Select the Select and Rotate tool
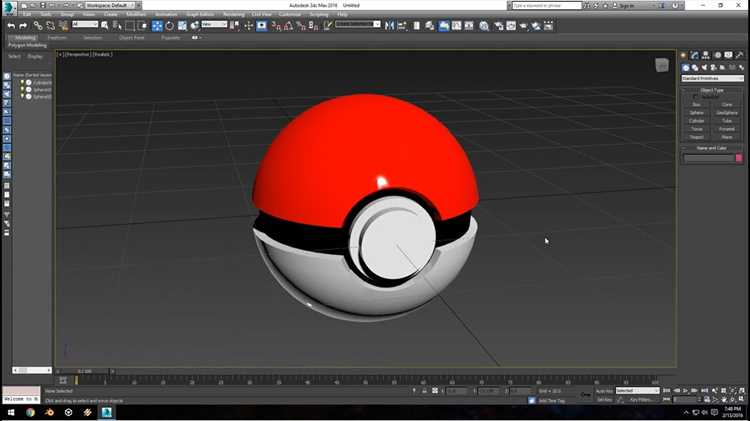This screenshot has height=421, width=750. click(x=169, y=26)
